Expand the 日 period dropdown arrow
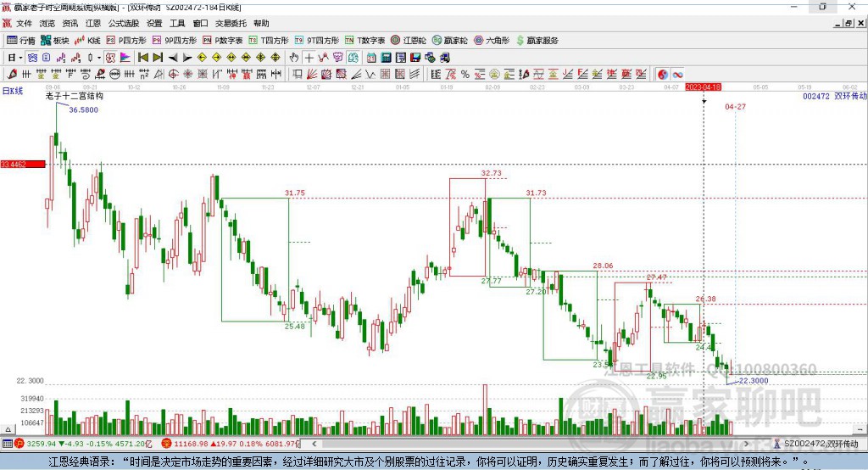This screenshot has height=470, width=868. click(x=20, y=58)
